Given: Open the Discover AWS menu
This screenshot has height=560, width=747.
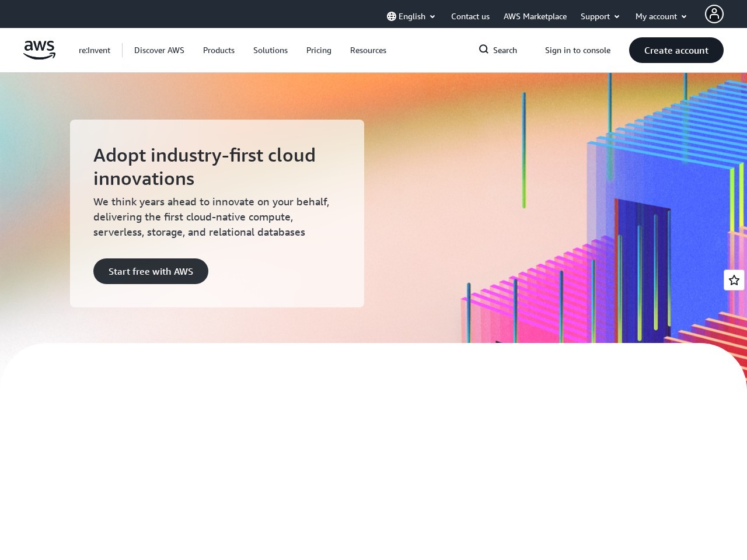Looking at the screenshot, I should click(x=159, y=50).
